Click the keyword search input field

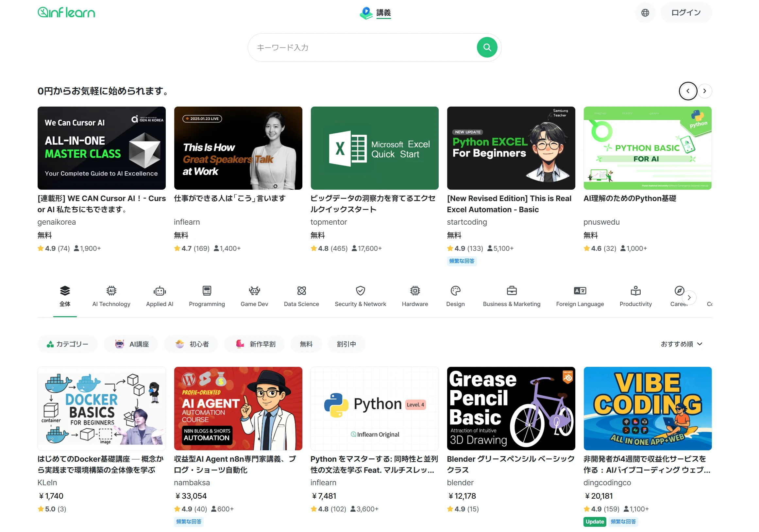pos(363,48)
